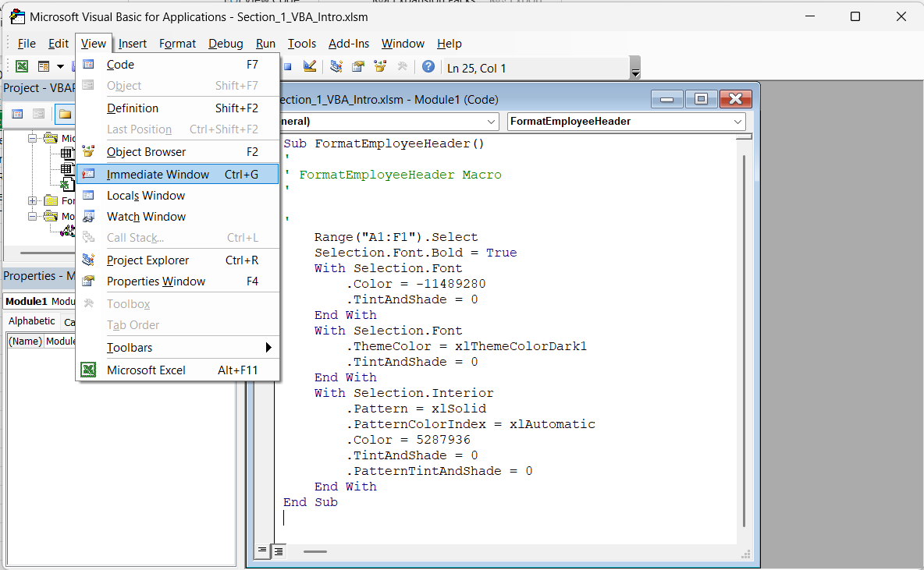Open Properties Window from the toolbar icon
Screen dimensions: 924x570
358,66
